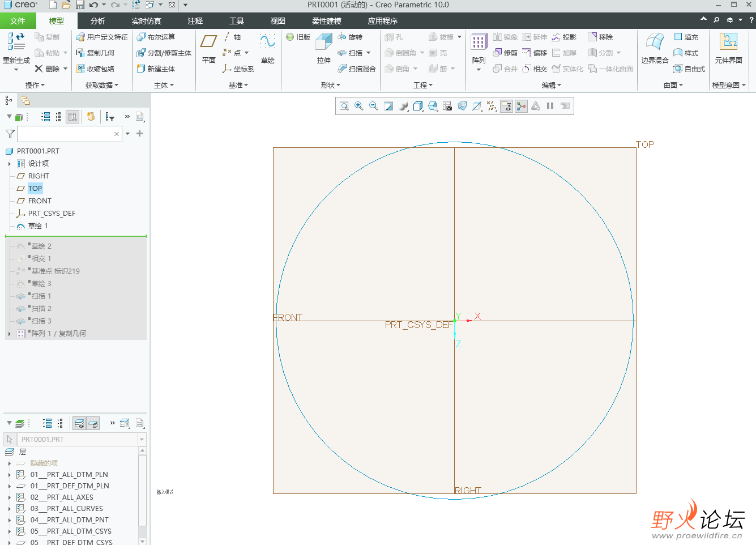Switch to the 应用程序 tab
The image size is (756, 545).
pos(382,21)
